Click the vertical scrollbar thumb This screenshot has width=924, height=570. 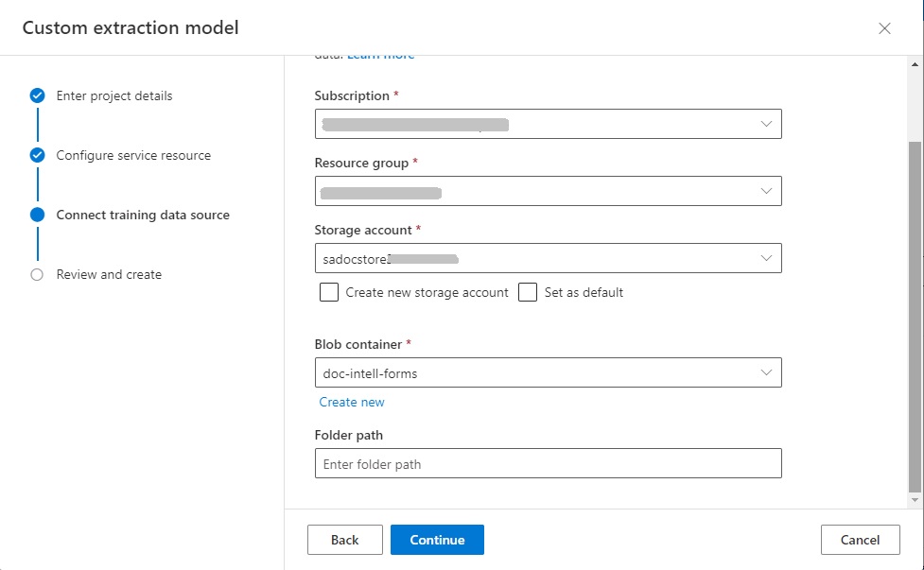click(x=915, y=317)
